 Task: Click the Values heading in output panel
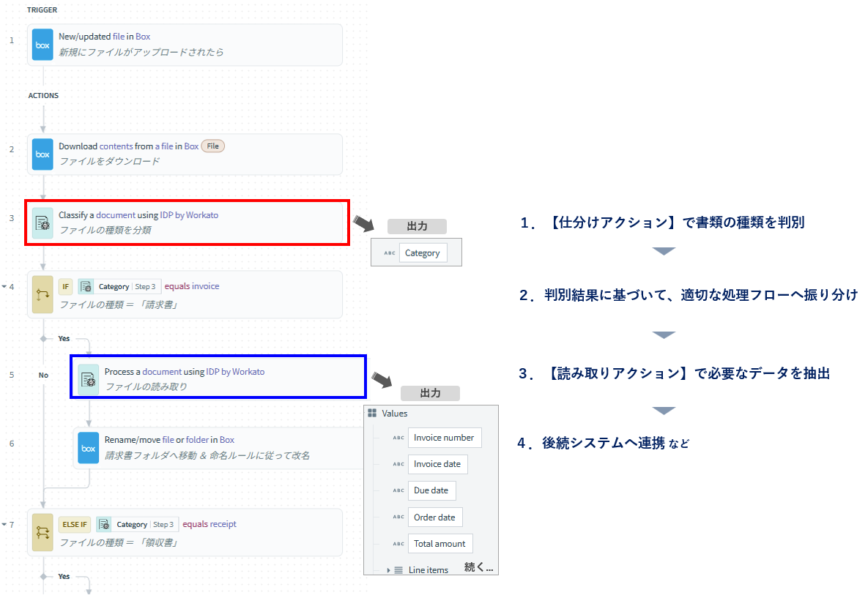coord(395,414)
